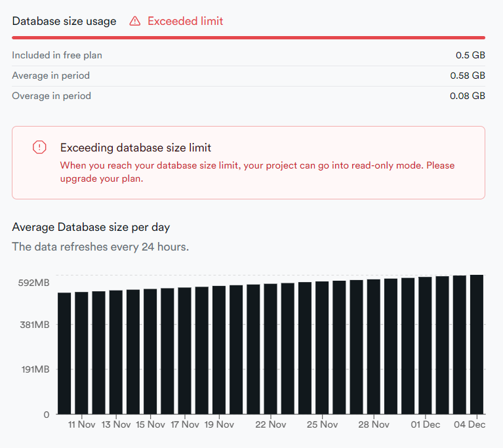Click the '191MB' y-axis label
Image resolution: width=503 pixels, height=448 pixels.
[x=35, y=369]
